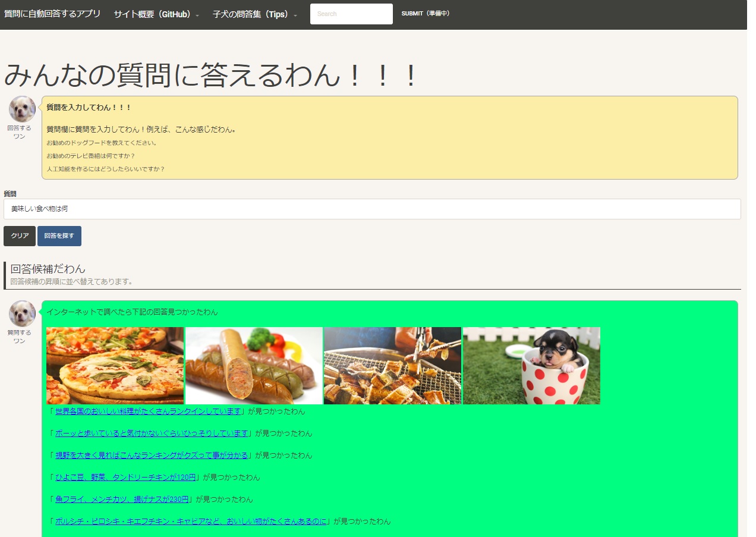Click into the 質問 input field
The height and width of the screenshot is (537, 756).
tap(372, 209)
